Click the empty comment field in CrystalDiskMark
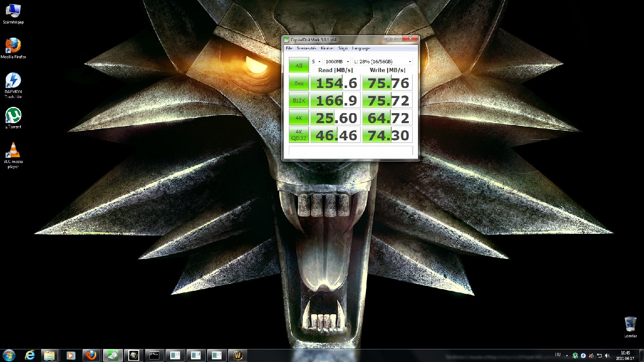The image size is (644, 362). pyautogui.click(x=351, y=151)
